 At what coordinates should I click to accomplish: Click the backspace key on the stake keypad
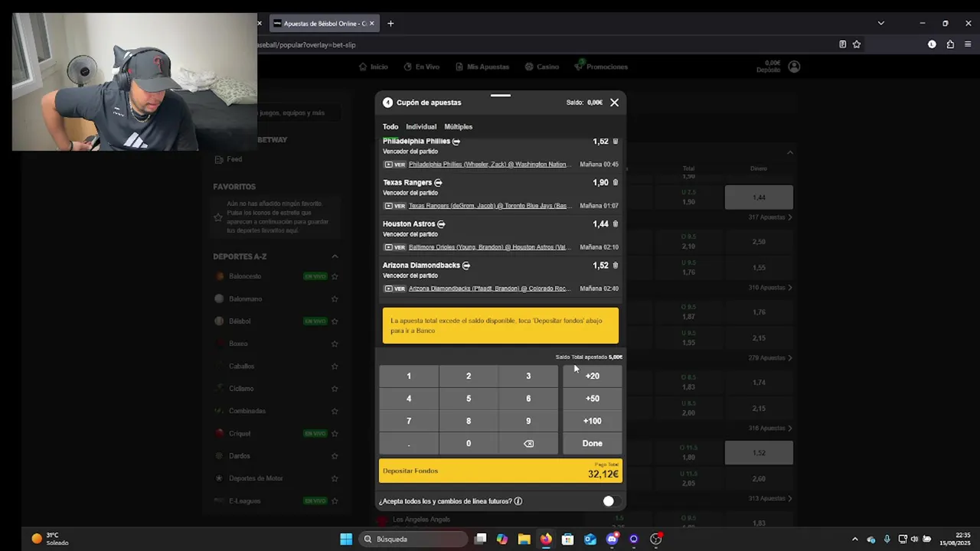pyautogui.click(x=528, y=444)
